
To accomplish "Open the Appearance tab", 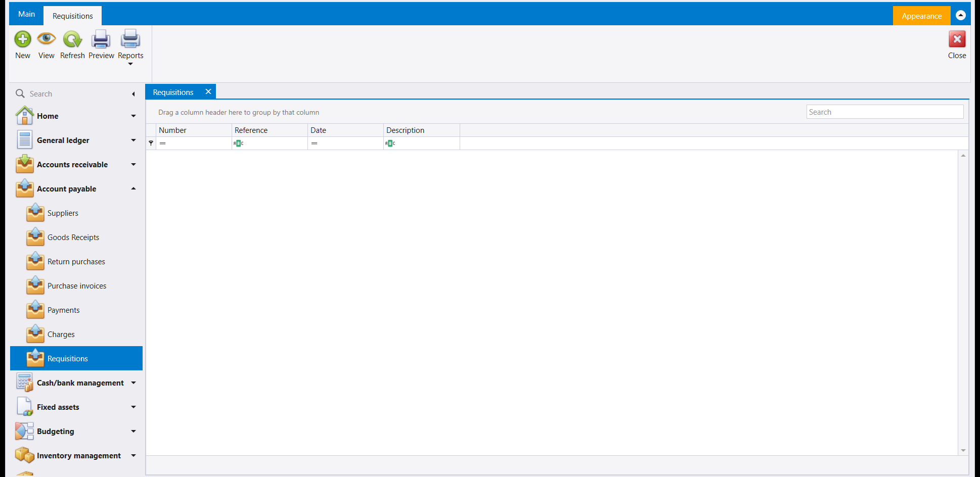I will [921, 16].
